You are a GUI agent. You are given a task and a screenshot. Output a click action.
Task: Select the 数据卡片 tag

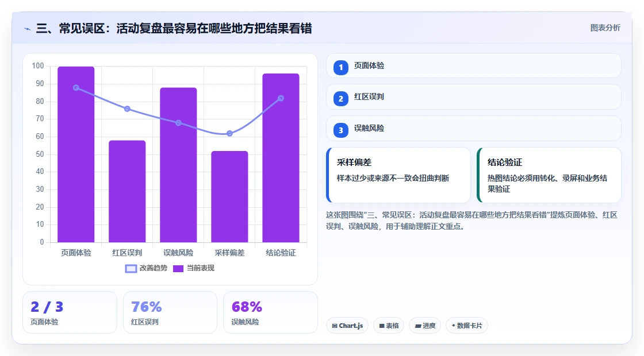click(466, 326)
